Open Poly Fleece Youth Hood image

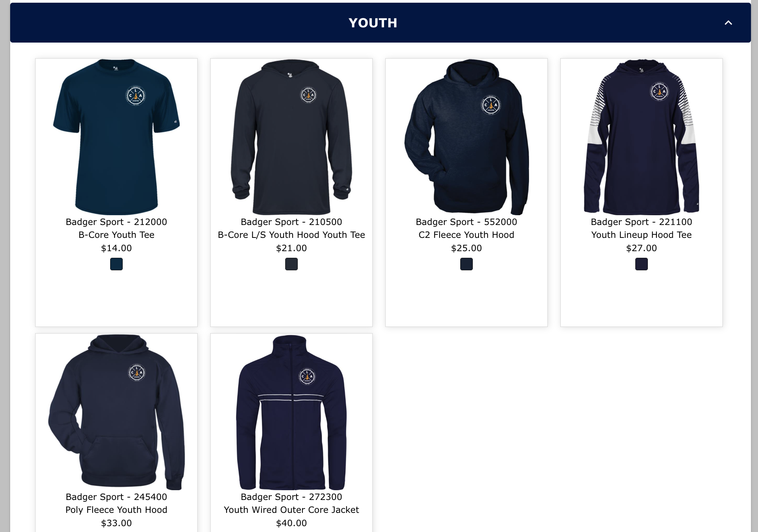tap(116, 412)
